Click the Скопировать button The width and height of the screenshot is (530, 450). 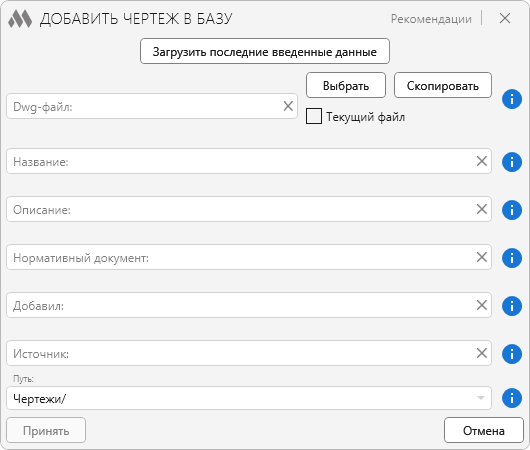pyautogui.click(x=443, y=85)
